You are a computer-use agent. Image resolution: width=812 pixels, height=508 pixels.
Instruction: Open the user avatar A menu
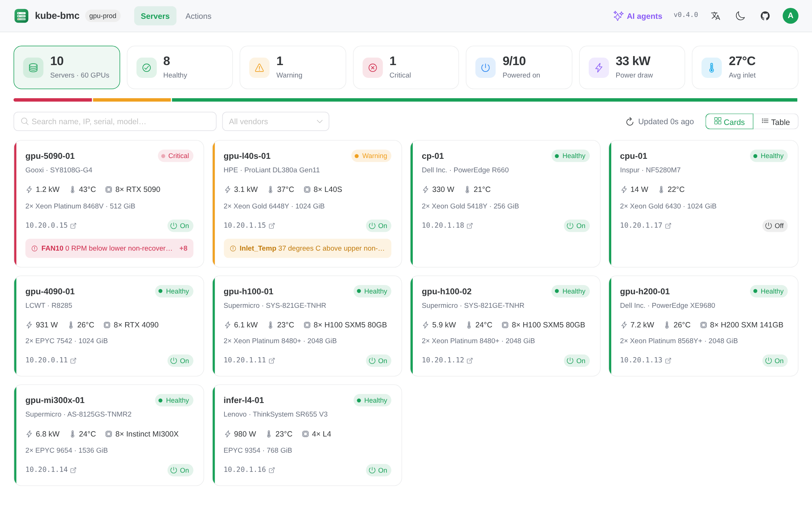pyautogui.click(x=790, y=16)
